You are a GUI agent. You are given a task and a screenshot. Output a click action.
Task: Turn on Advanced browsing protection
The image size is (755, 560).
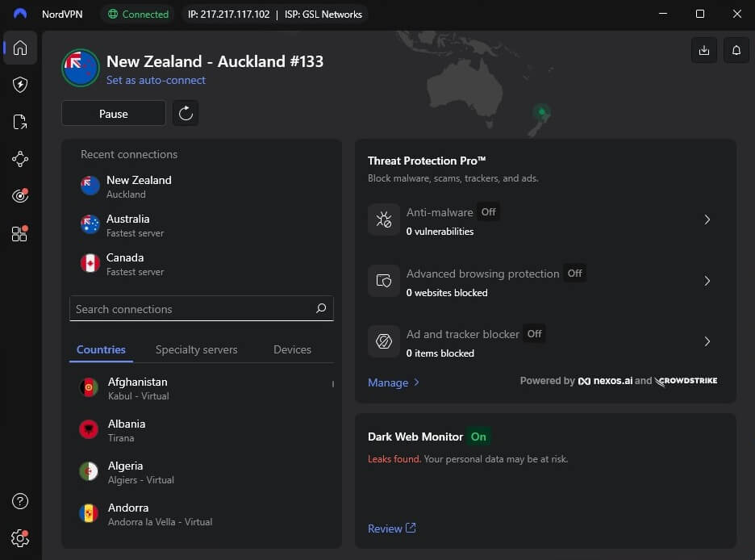(574, 274)
